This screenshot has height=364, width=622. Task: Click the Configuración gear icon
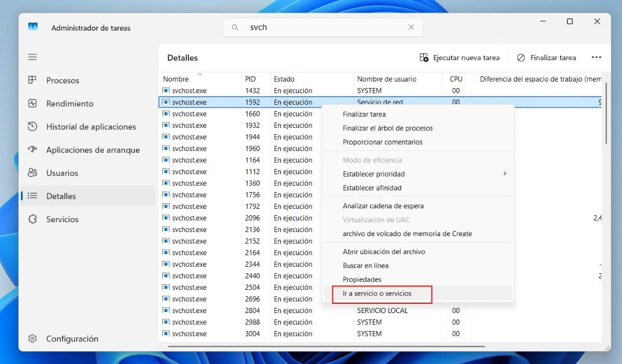(x=32, y=339)
